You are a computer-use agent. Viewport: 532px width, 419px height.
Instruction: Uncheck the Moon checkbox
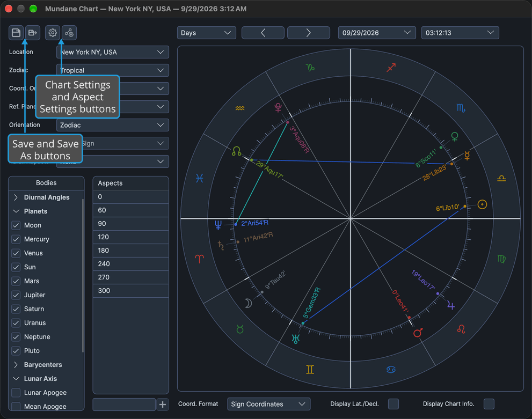tap(16, 225)
